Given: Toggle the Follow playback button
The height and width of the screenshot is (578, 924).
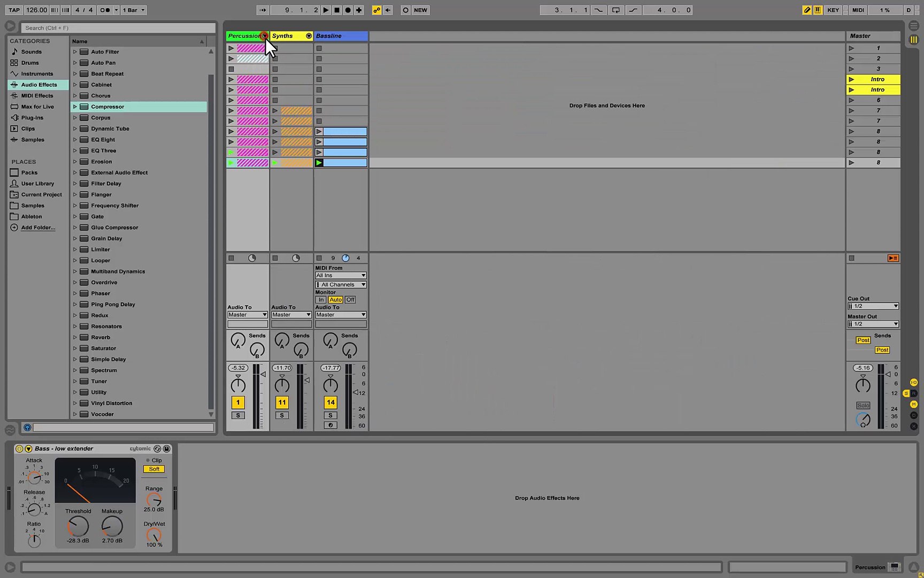Looking at the screenshot, I should pyautogui.click(x=263, y=10).
